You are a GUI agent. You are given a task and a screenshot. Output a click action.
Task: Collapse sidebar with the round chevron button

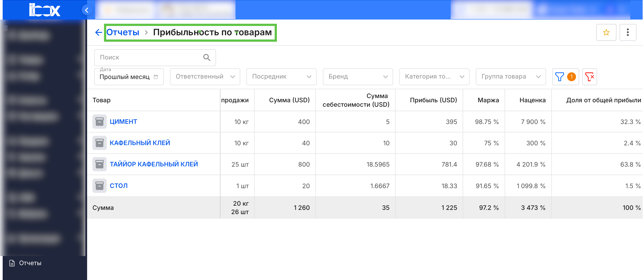pos(87,10)
